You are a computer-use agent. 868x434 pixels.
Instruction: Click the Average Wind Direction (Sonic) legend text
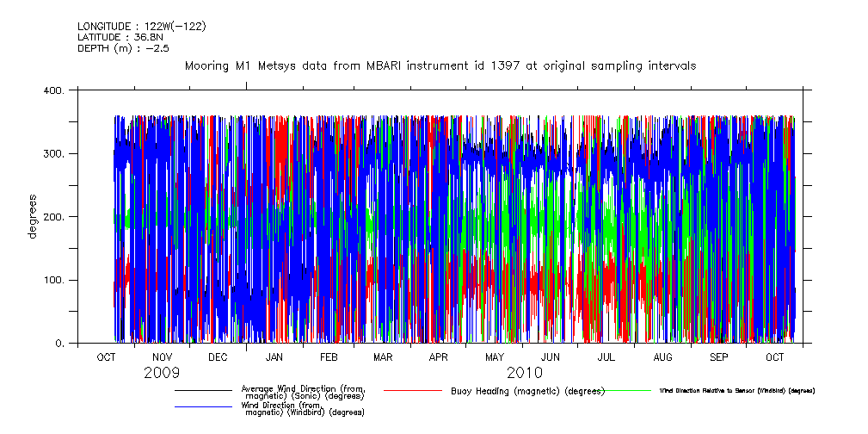[x=302, y=391]
